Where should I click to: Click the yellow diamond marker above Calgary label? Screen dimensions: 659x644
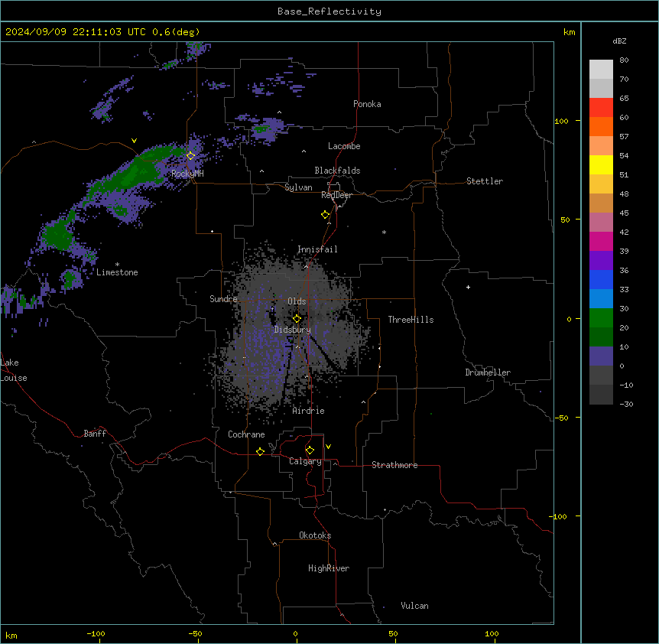tap(310, 450)
